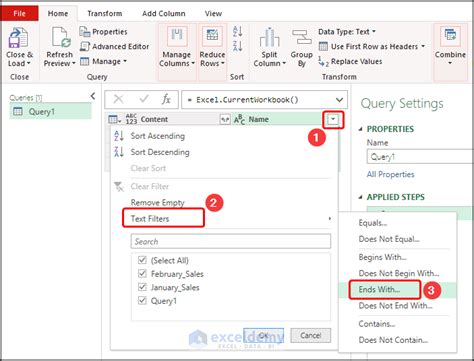
Task: Click the table icon in header corner
Action: click(x=114, y=119)
